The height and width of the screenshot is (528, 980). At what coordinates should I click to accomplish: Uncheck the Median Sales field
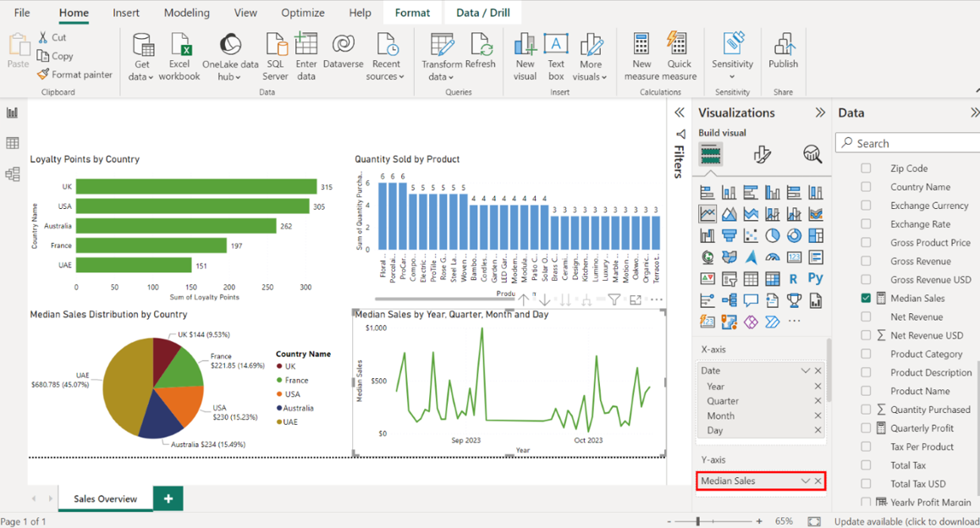pos(866,298)
